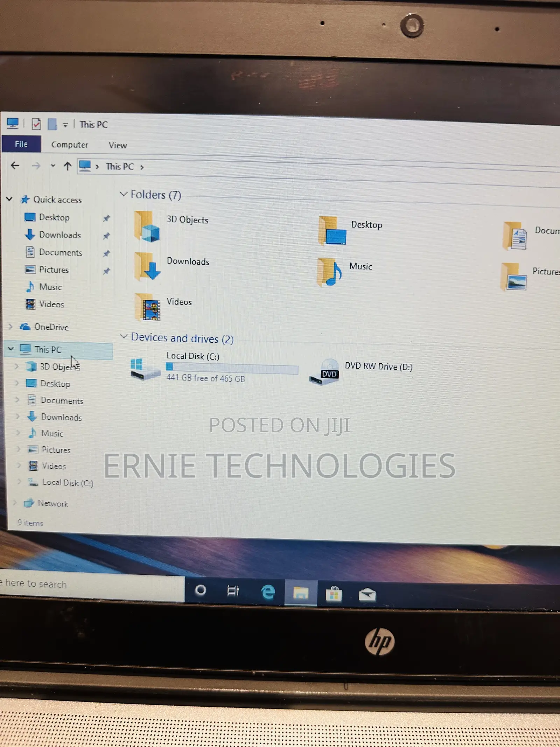Select the DVD RW Drive (D:) icon

324,372
